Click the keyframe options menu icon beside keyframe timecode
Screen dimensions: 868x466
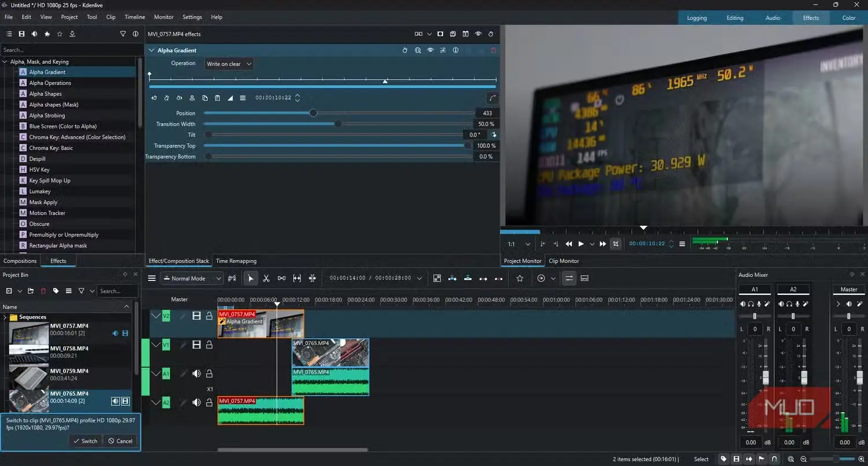click(x=242, y=98)
